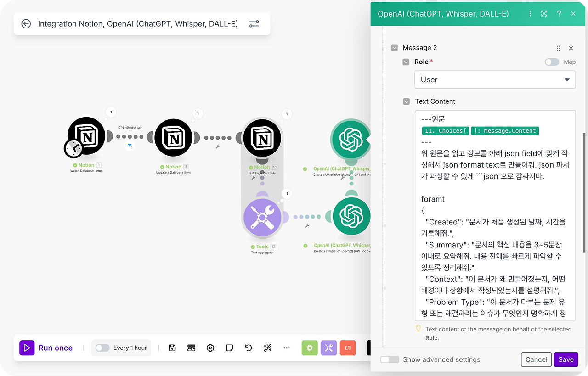Click the operations bubble above the Notion trigger

point(111,112)
